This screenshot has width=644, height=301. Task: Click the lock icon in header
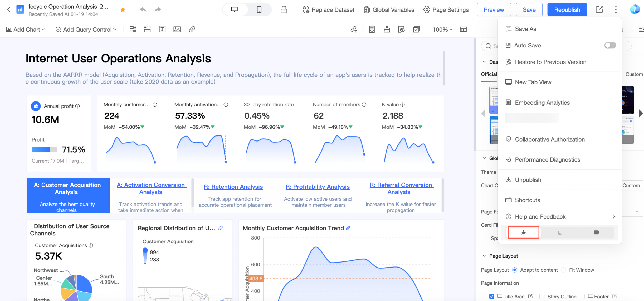[x=284, y=10]
